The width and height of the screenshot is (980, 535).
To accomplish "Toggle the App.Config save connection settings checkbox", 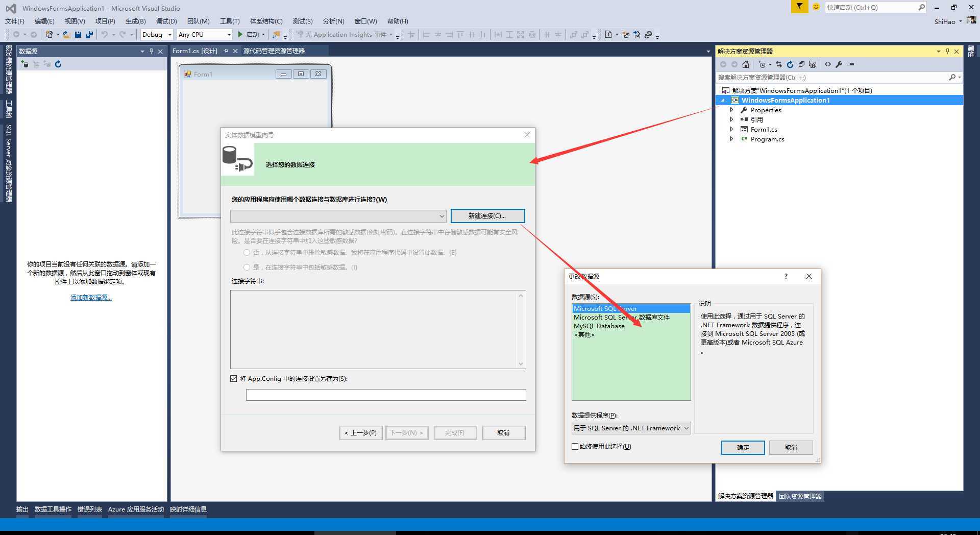I will coord(234,378).
